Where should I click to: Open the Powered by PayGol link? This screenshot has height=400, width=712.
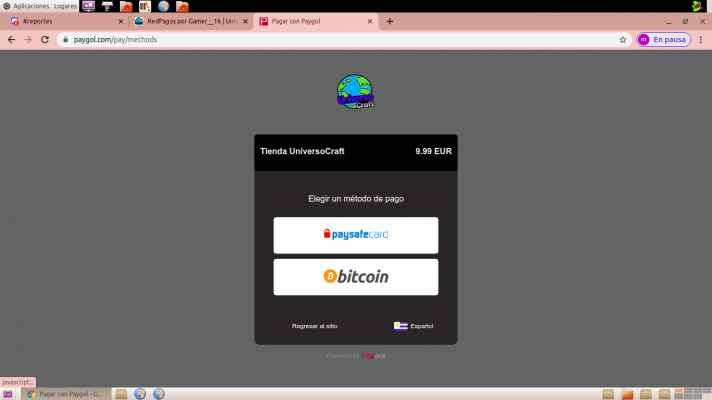[x=356, y=356]
